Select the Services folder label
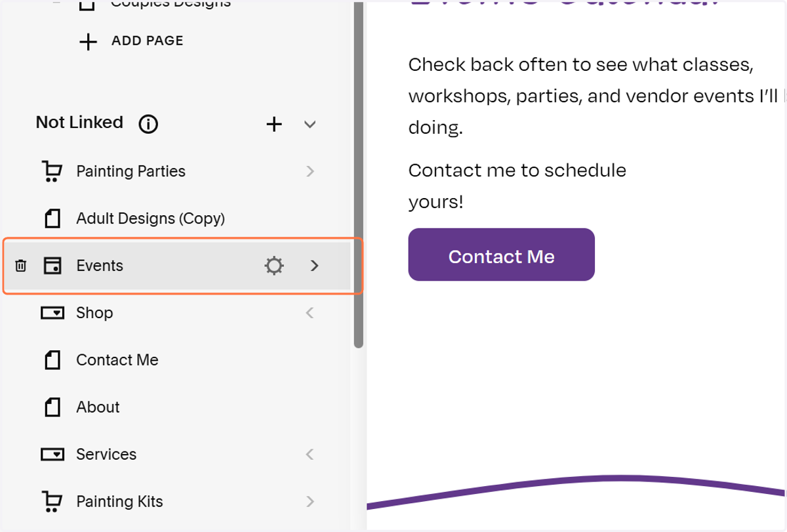The height and width of the screenshot is (532, 787). click(106, 454)
